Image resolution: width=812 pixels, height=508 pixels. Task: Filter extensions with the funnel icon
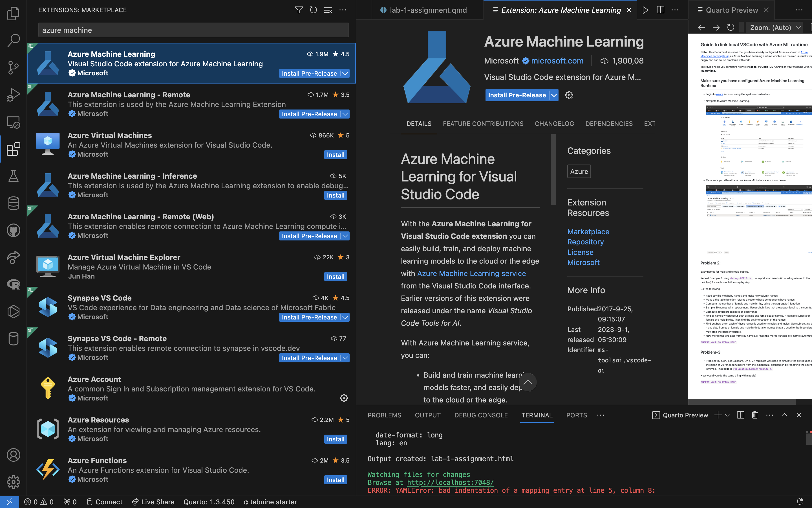(x=299, y=10)
